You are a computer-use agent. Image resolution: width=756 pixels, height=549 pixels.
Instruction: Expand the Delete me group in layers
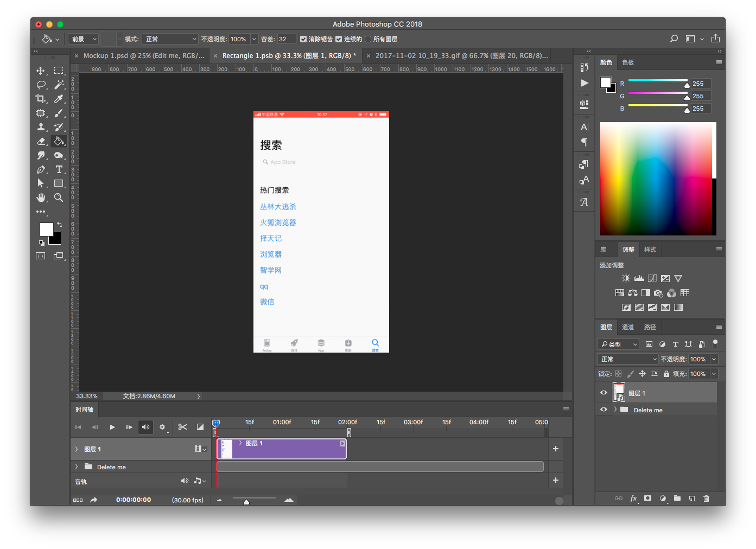click(615, 410)
